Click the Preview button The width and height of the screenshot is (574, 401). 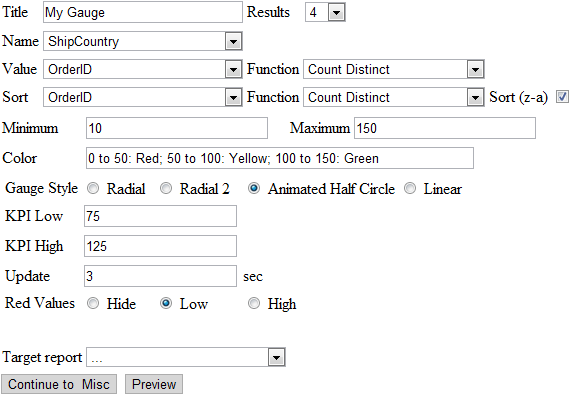click(x=154, y=384)
